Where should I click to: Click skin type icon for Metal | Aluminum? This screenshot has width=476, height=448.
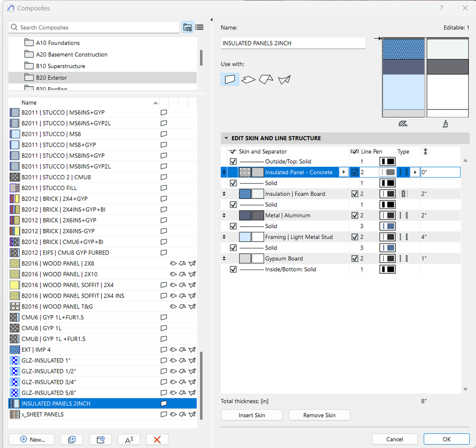[x=404, y=215]
